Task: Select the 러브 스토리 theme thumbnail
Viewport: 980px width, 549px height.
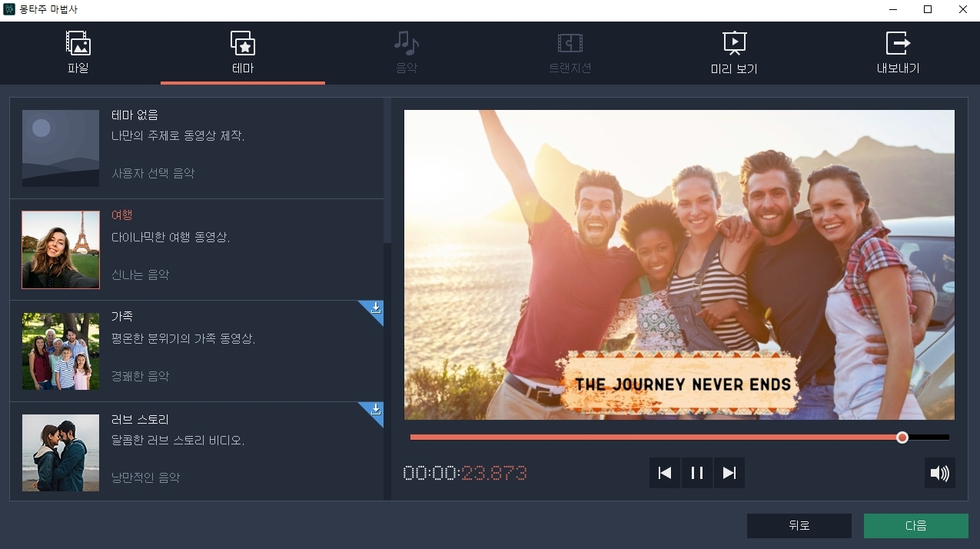Action: (x=61, y=453)
